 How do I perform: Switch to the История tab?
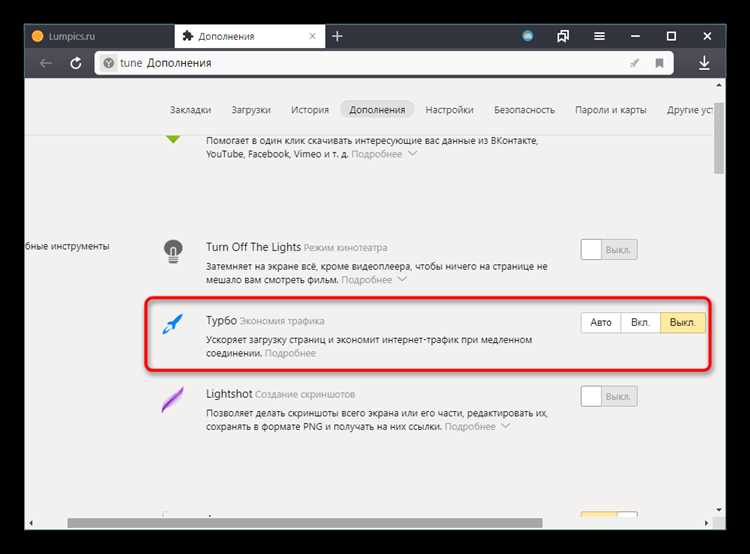(310, 110)
